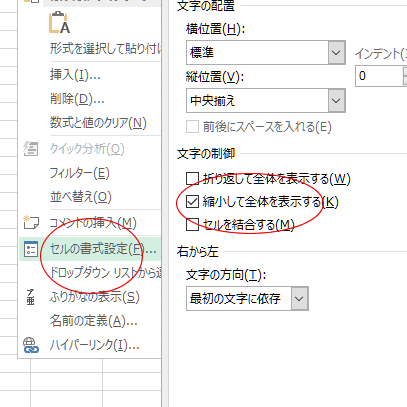Click the インデント value field
This screenshot has width=407, height=407.
(379, 76)
